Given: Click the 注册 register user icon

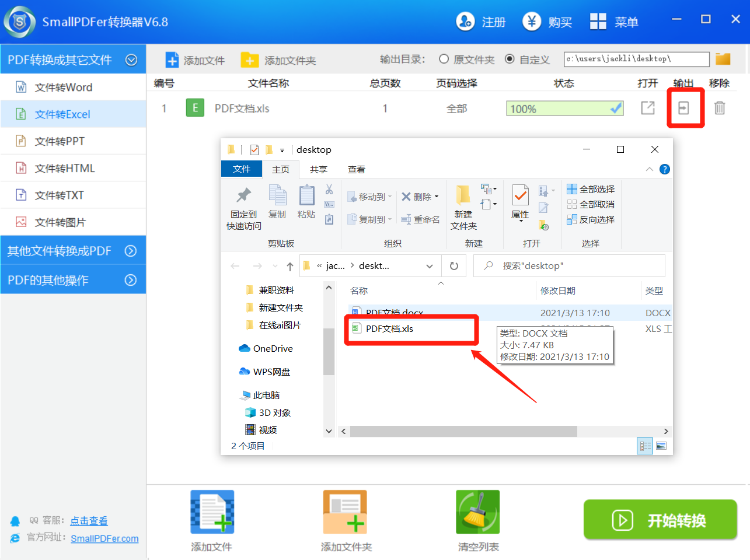Looking at the screenshot, I should coord(465,22).
